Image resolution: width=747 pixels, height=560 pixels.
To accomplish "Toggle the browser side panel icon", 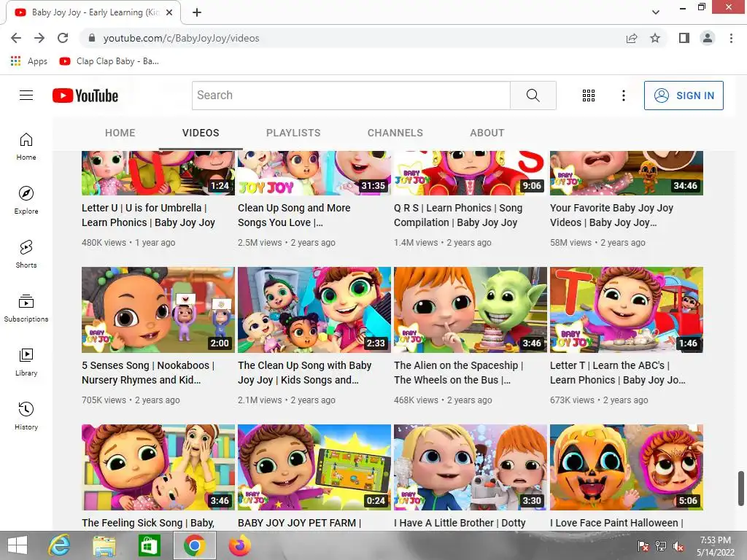I will tap(684, 38).
